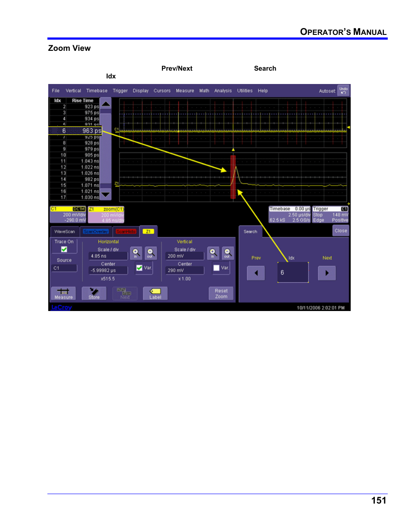Open the Cursors menu
Image resolution: width=411 pixels, height=532 pixels.
coord(162,91)
